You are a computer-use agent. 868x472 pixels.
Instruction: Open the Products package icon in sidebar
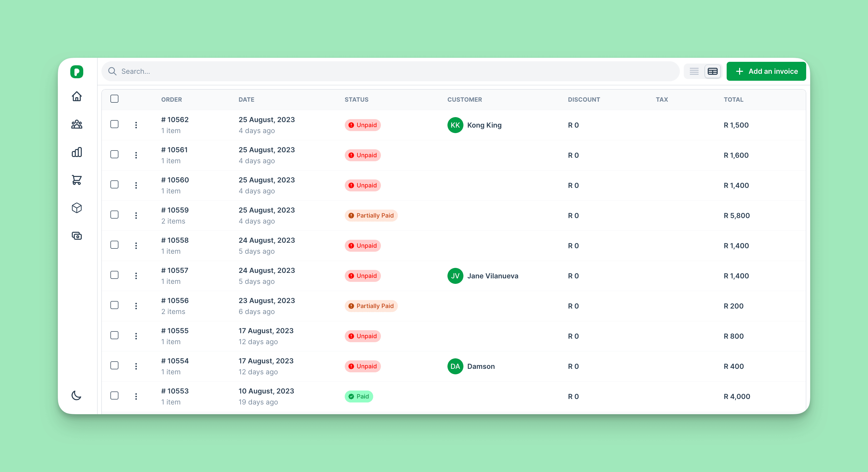(77, 208)
